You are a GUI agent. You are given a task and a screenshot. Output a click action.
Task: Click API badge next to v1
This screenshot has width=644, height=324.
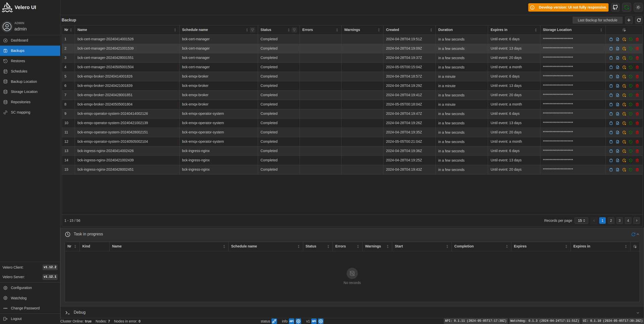[314, 321]
